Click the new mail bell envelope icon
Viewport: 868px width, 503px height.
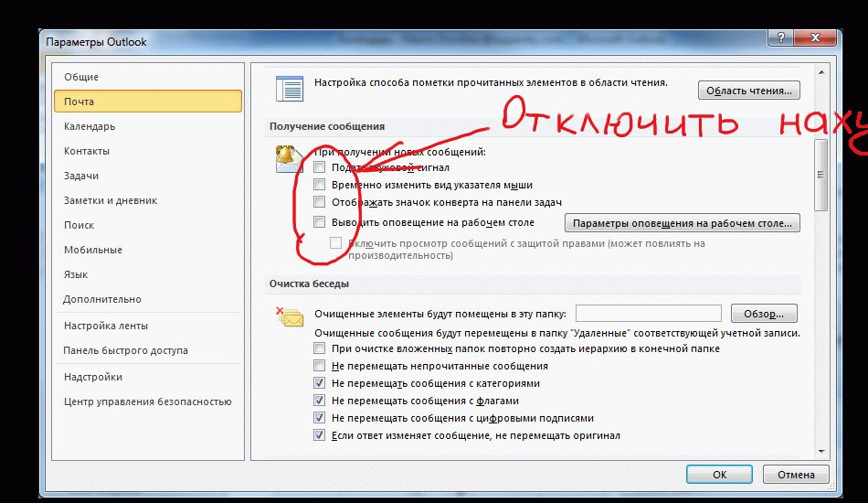coord(289,159)
